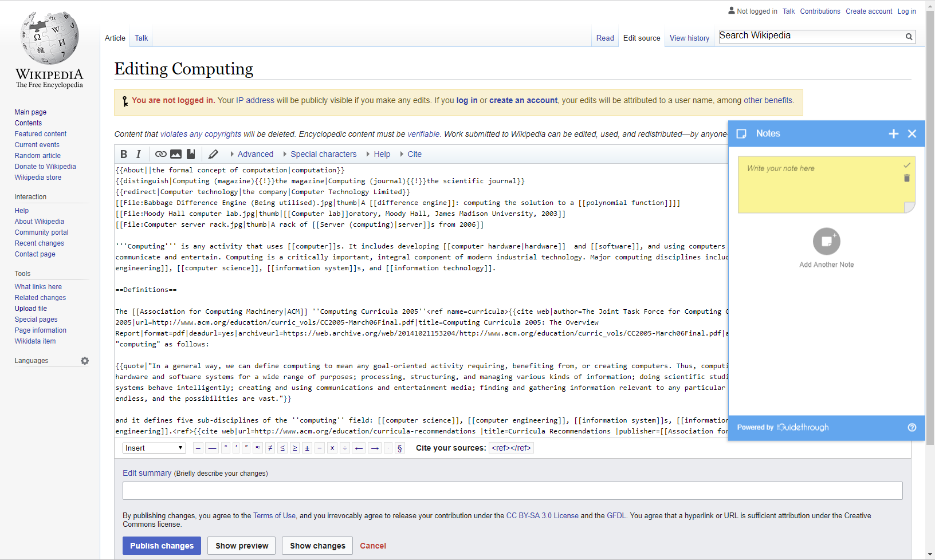935x560 pixels.
Task: Open the CC BY-SA 3.0 License link
Action: click(x=543, y=515)
